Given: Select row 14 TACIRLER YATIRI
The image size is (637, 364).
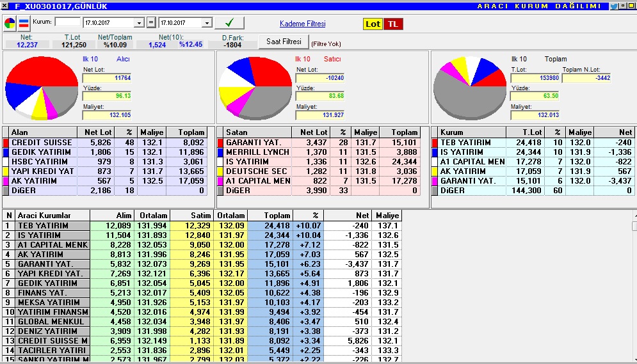Looking at the screenshot, I should (202, 351).
